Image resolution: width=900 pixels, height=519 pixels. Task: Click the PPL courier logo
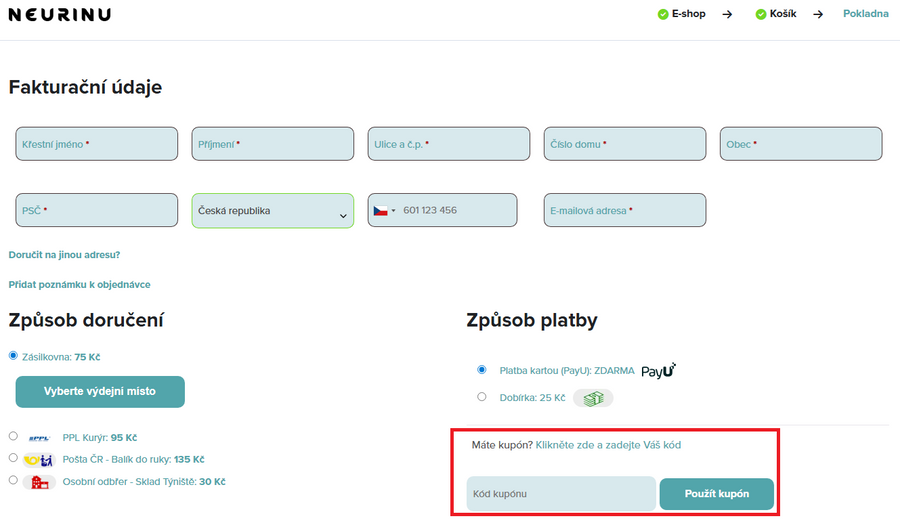pyautogui.click(x=39, y=438)
